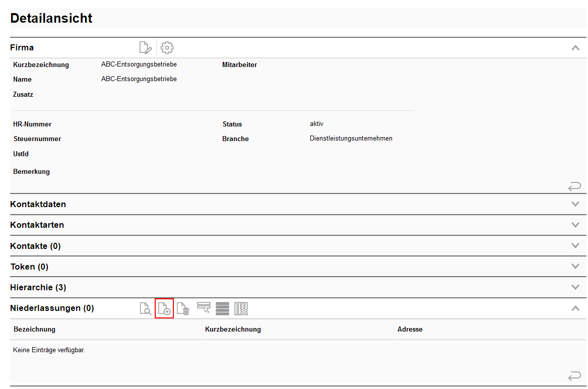Open the view entry magnifier icon in Niederlassungen

[x=145, y=308]
